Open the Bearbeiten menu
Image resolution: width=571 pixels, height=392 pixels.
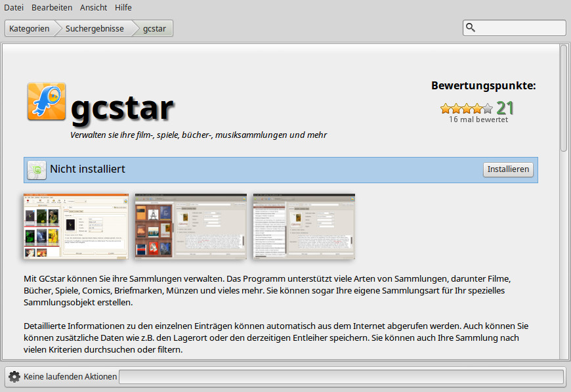coord(52,8)
